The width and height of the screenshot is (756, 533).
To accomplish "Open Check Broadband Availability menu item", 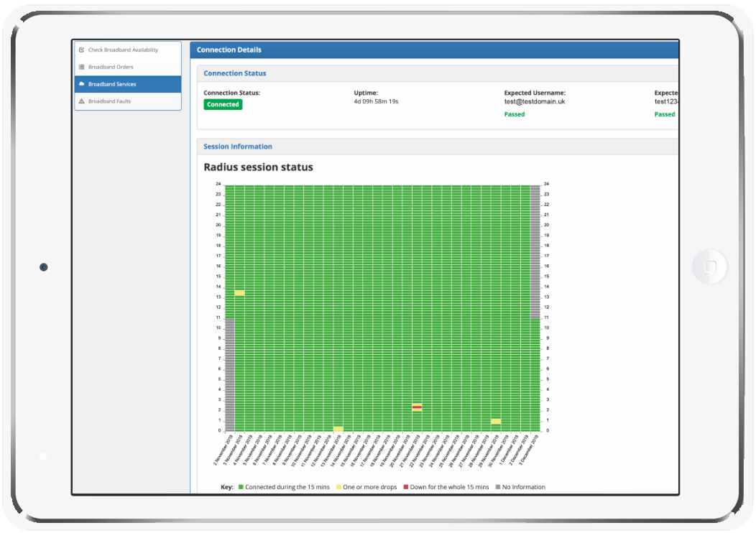I will click(122, 50).
